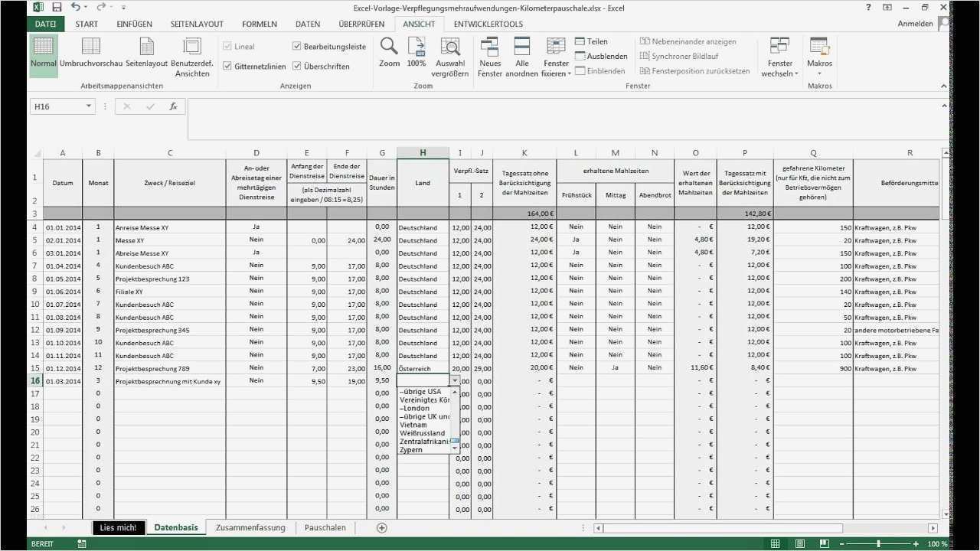Open the Fenster wechseln dropdown
980x551 pixels.
(779, 56)
